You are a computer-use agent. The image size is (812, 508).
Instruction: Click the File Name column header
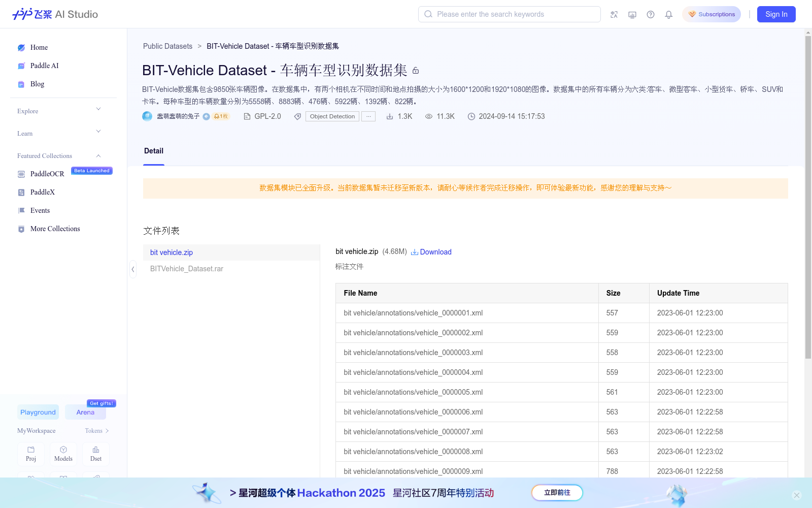pos(467,293)
